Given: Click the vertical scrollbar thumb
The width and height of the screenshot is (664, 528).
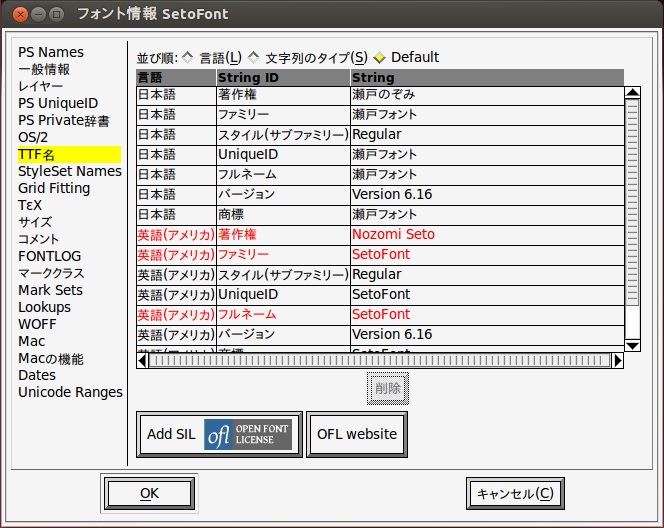Looking at the screenshot, I should point(633,202).
